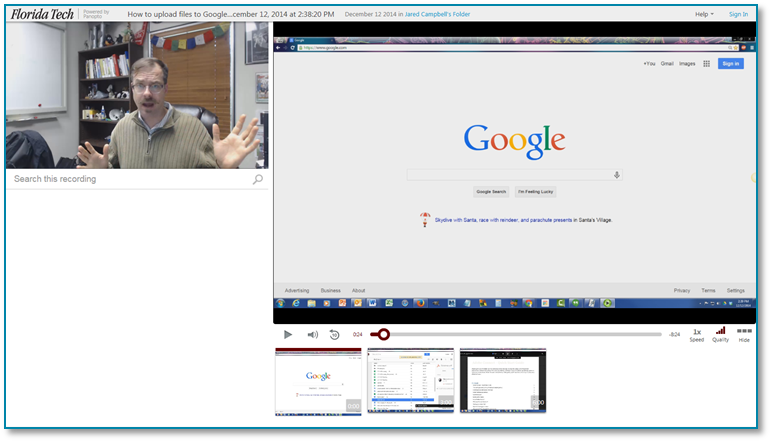Open the Chrome icon on taskbar
Viewport: 771px width, 442px height.
tap(529, 303)
